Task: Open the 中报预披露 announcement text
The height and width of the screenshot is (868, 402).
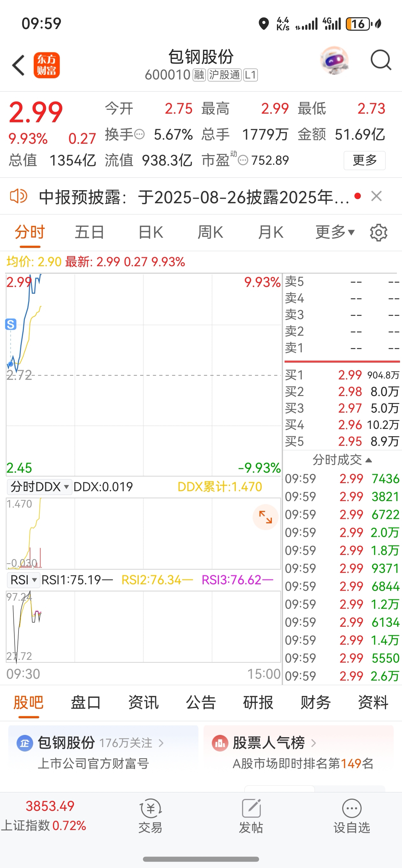Action: [x=194, y=197]
